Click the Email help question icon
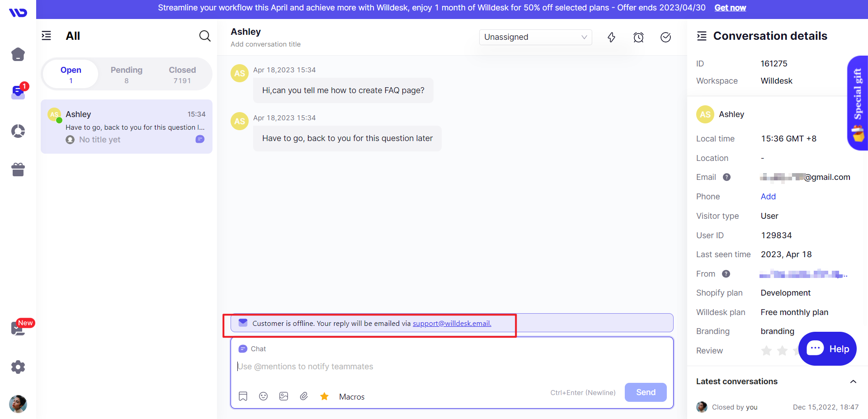 726,177
